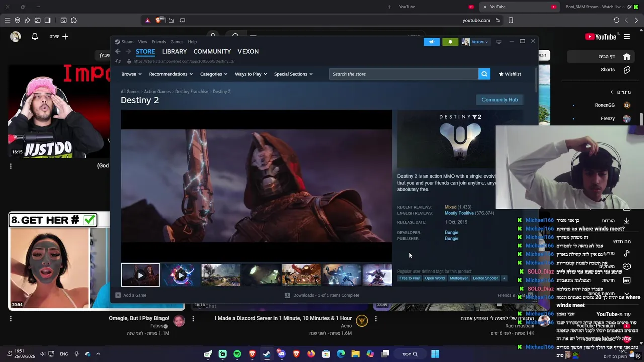Open Steam announcements megaphone button

(x=431, y=42)
